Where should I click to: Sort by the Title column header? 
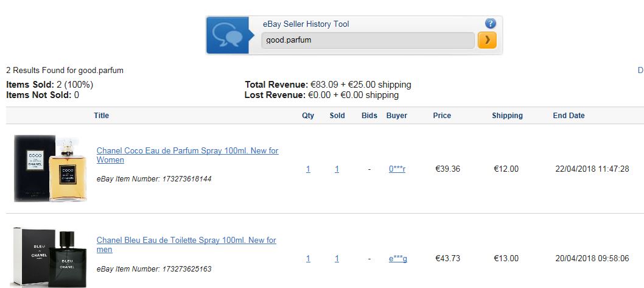[x=102, y=116]
